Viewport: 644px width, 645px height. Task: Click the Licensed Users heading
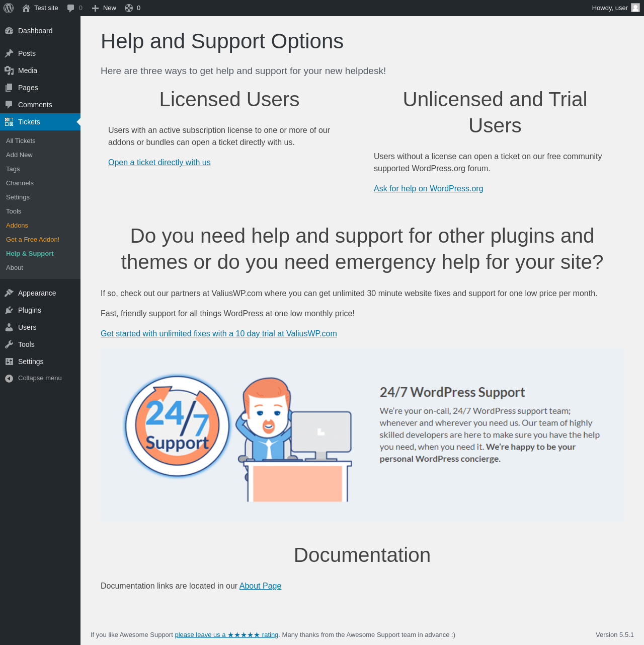(229, 99)
